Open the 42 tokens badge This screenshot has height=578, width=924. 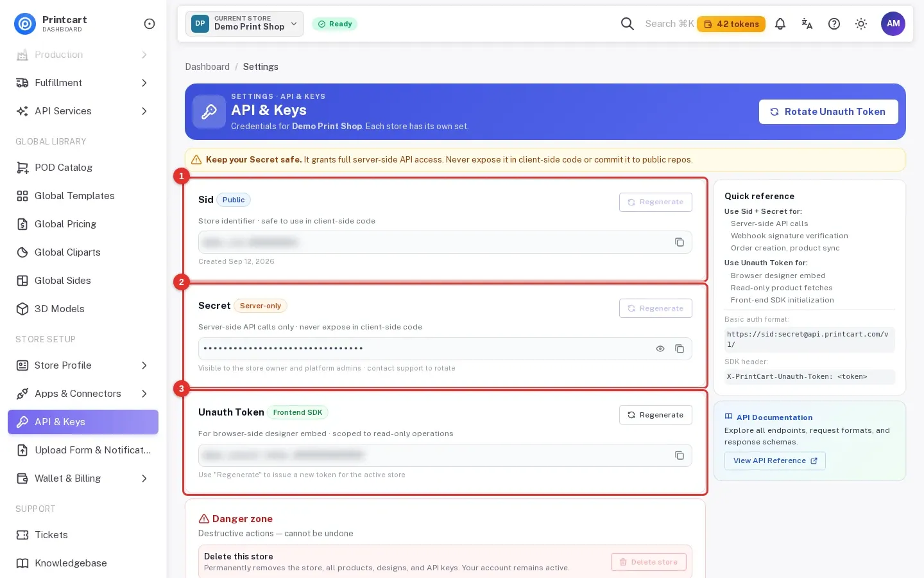(732, 24)
